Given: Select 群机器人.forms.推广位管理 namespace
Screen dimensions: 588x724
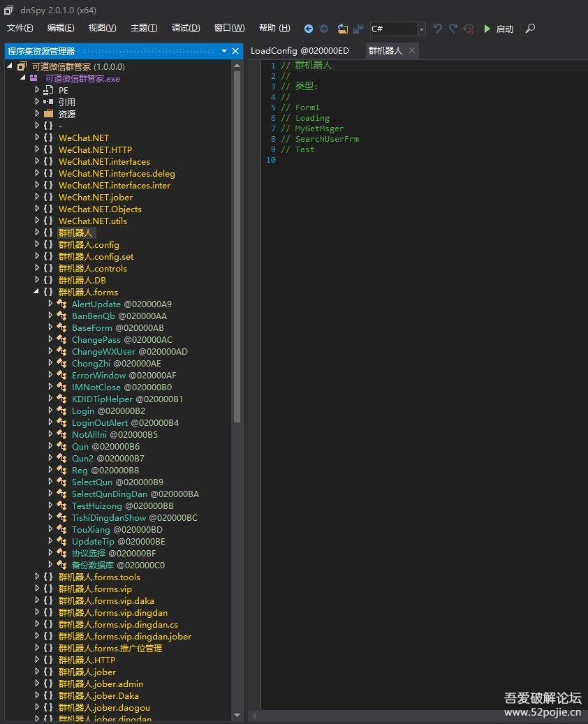Looking at the screenshot, I should [x=110, y=648].
